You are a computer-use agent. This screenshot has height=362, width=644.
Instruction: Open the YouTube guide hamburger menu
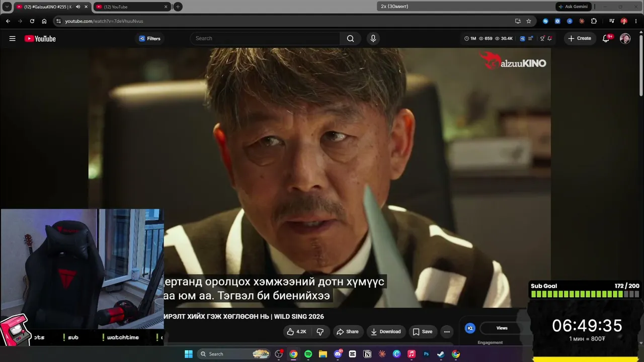[x=12, y=39]
